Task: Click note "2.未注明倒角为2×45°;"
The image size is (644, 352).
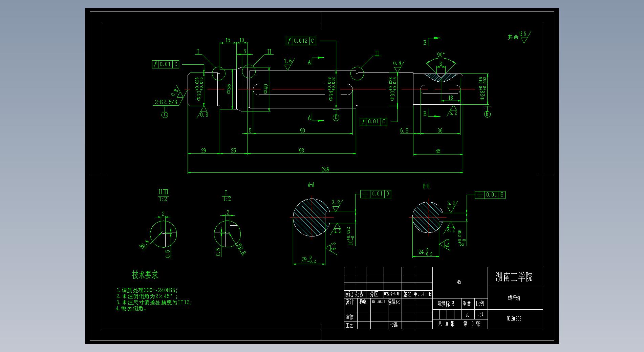Action: 147,296
